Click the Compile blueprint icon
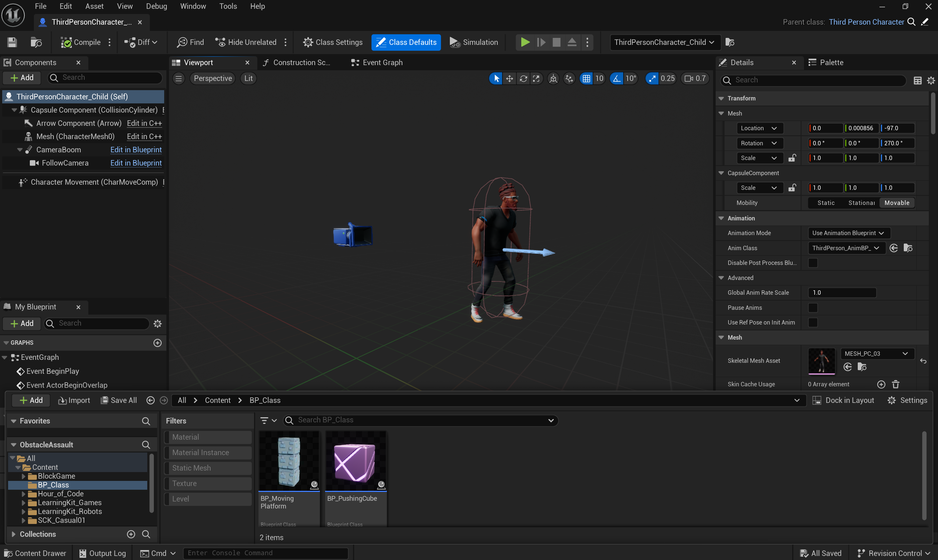This screenshot has width=938, height=560. (67, 42)
